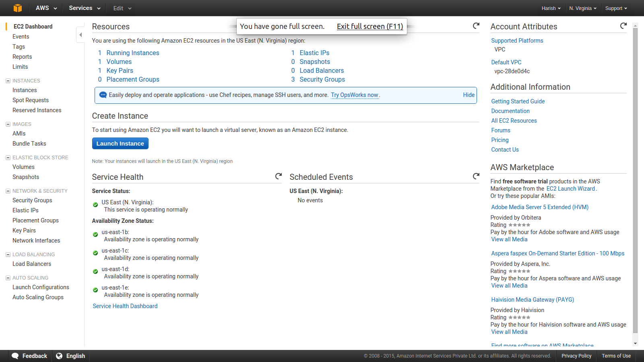Viewport: 644px width, 362px height.
Task: Click the Key Pairs resource link
Action: tap(120, 70)
